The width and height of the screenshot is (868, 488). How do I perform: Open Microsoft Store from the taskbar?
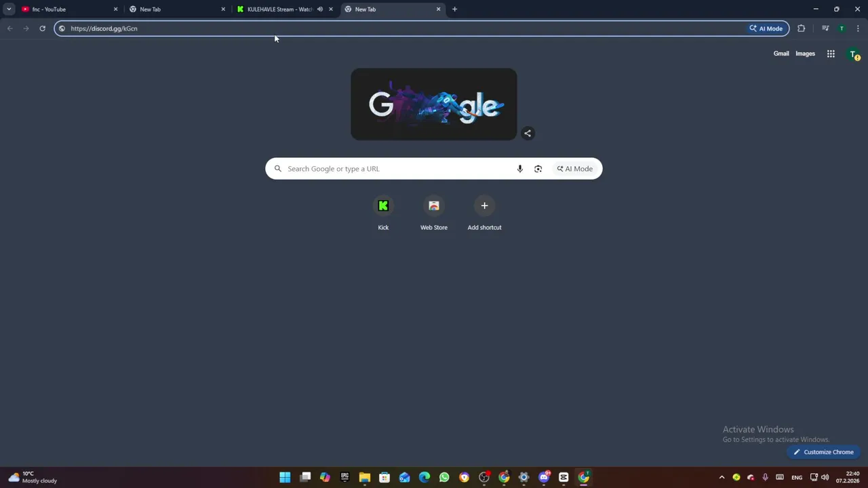pyautogui.click(x=384, y=477)
